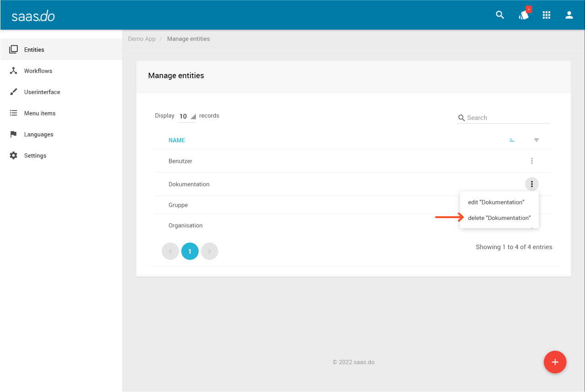Image resolution: width=585 pixels, height=392 pixels.
Task: Open the user account icon
Action: (569, 15)
